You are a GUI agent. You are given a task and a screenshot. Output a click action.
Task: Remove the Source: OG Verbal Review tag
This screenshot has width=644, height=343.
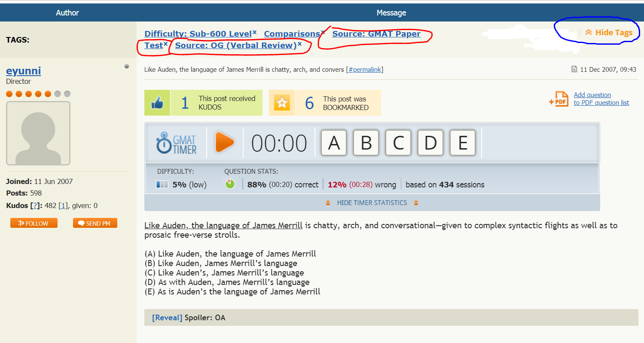click(x=299, y=44)
